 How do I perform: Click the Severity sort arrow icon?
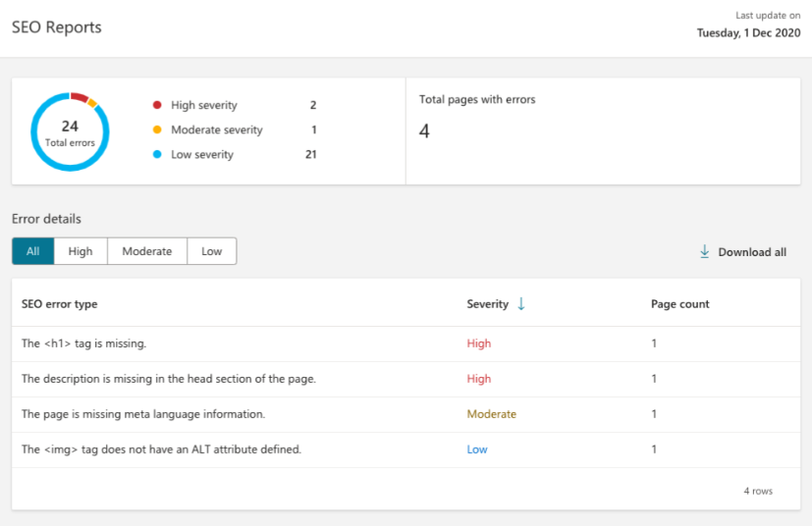point(521,304)
